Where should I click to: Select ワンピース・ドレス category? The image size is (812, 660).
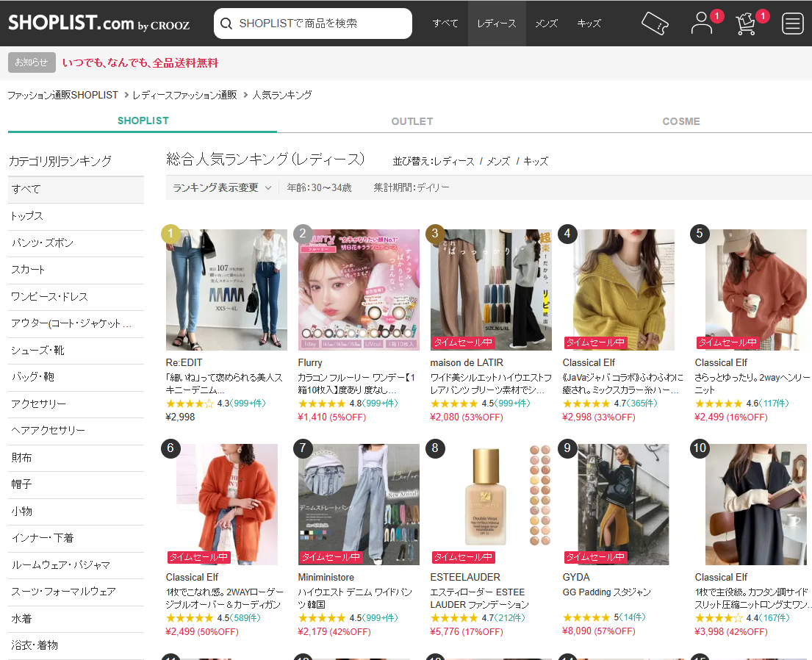click(76, 297)
